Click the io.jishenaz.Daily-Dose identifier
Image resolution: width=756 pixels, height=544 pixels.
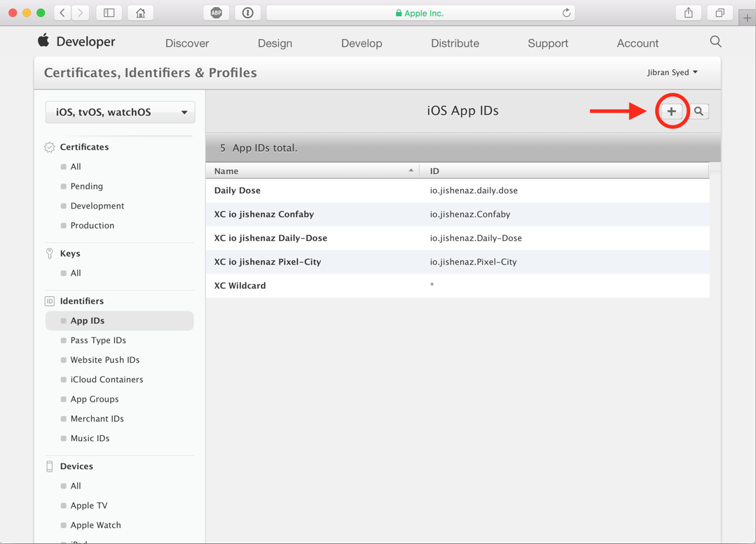click(x=476, y=238)
